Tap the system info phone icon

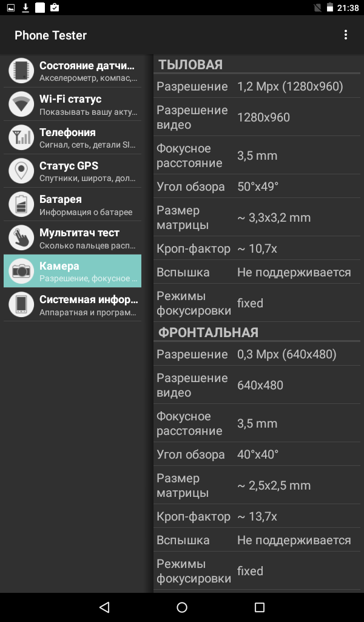[x=21, y=304]
